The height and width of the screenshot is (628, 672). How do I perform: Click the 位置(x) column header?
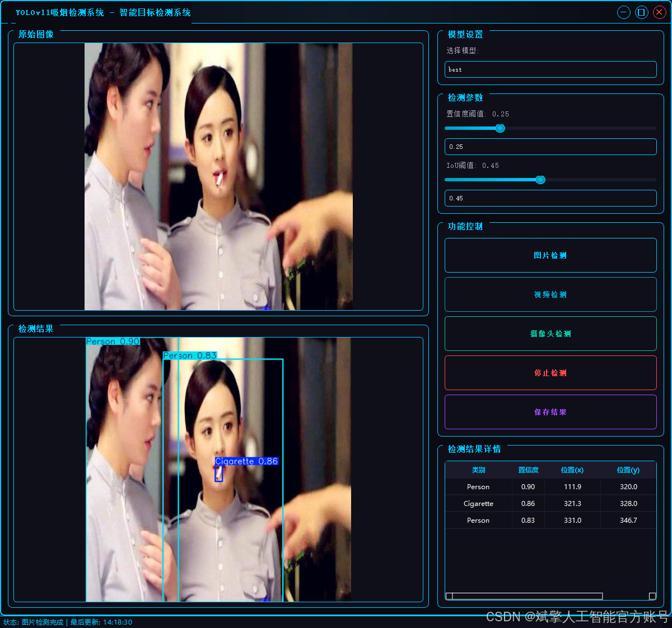pyautogui.click(x=572, y=470)
